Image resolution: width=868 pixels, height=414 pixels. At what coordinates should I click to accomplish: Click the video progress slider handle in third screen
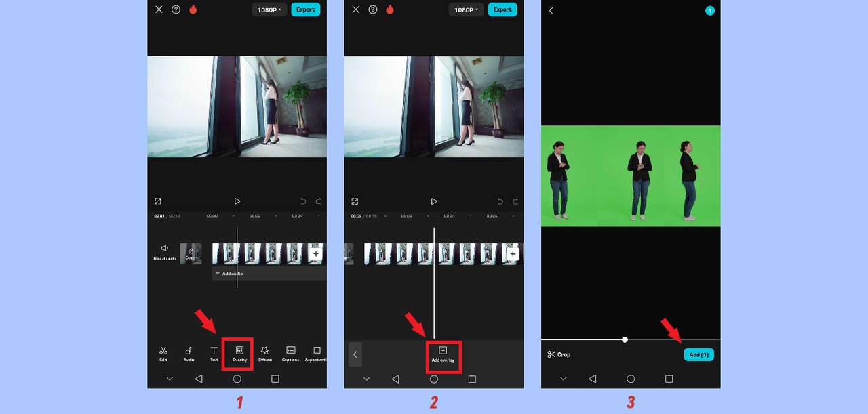point(625,339)
